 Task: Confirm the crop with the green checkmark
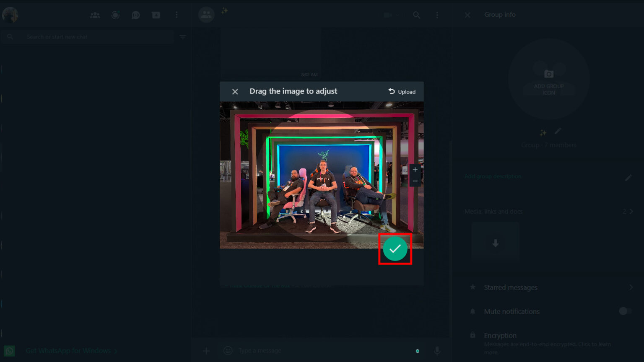pyautogui.click(x=395, y=249)
